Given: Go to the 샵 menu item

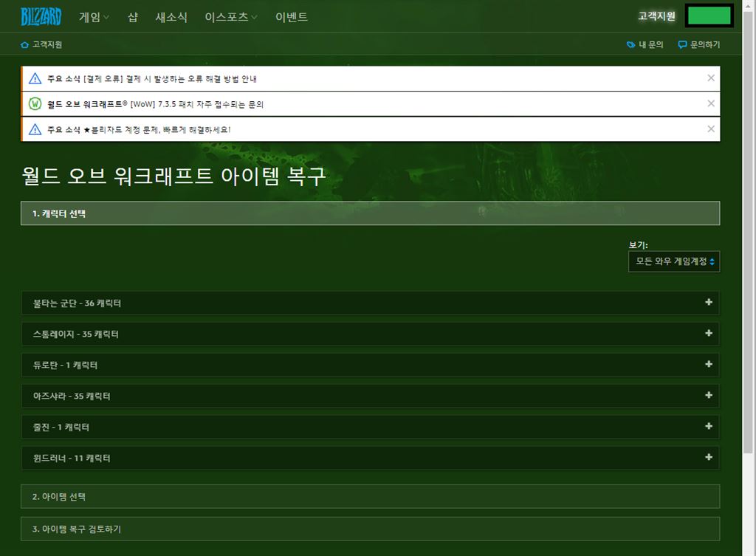Looking at the screenshot, I should coord(133,18).
